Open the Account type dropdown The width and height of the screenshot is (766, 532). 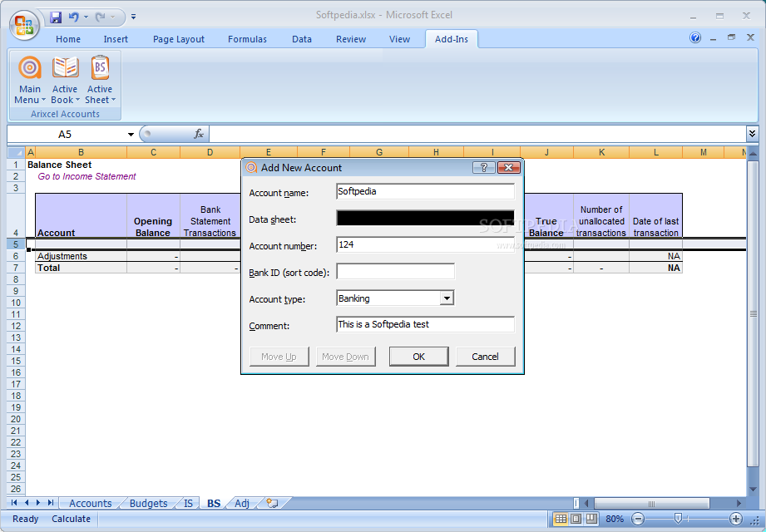(447, 298)
